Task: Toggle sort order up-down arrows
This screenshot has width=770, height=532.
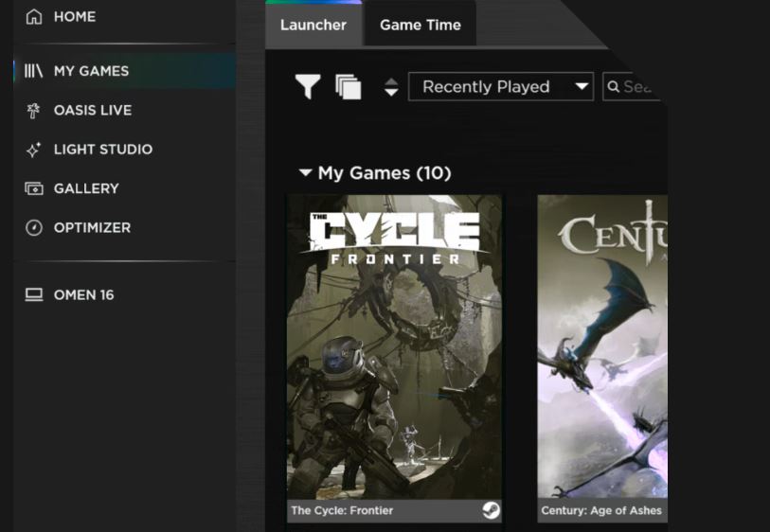Action: click(x=391, y=87)
